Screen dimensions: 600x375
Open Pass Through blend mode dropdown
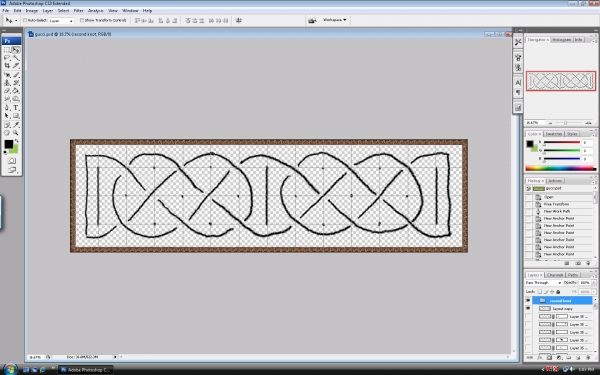[x=543, y=282]
